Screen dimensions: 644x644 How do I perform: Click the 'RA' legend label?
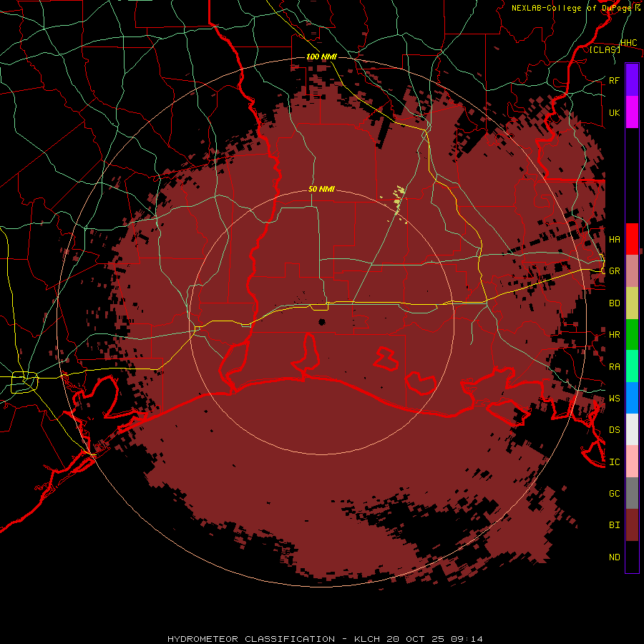[x=615, y=367]
